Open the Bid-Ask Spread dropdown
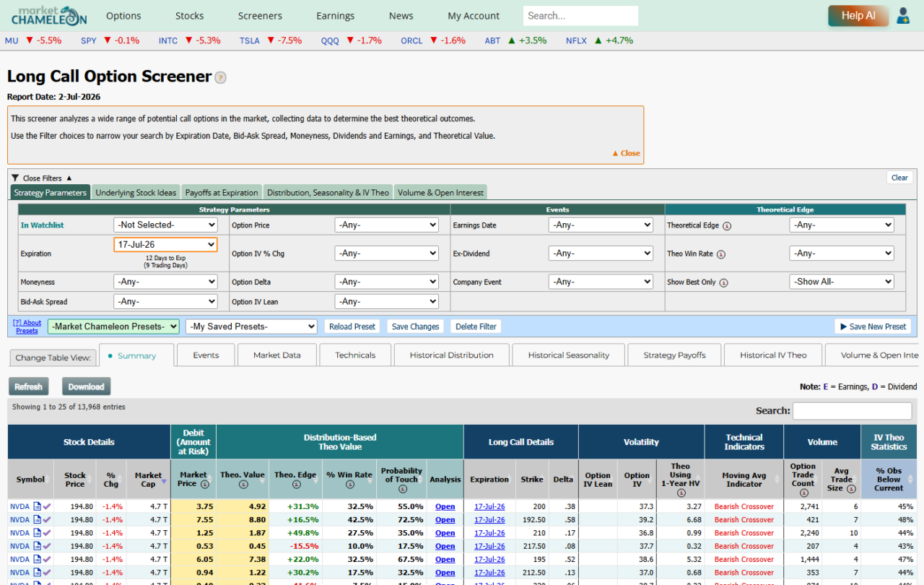This screenshot has height=585, width=924. 165,301
